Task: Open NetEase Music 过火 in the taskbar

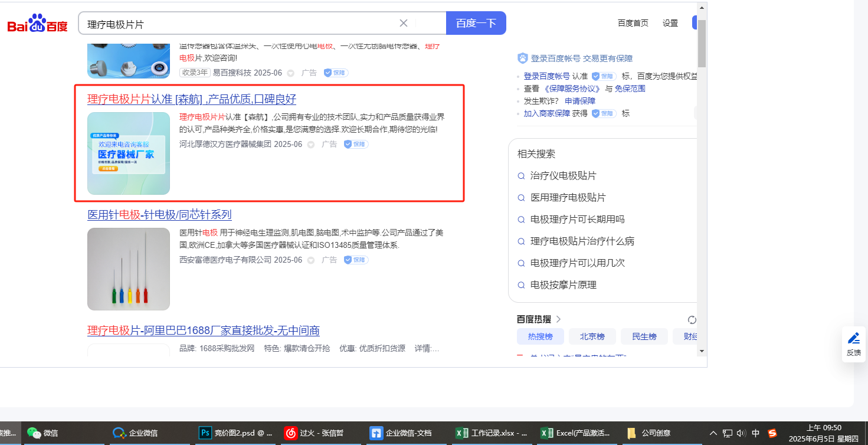Action: [x=322, y=433]
